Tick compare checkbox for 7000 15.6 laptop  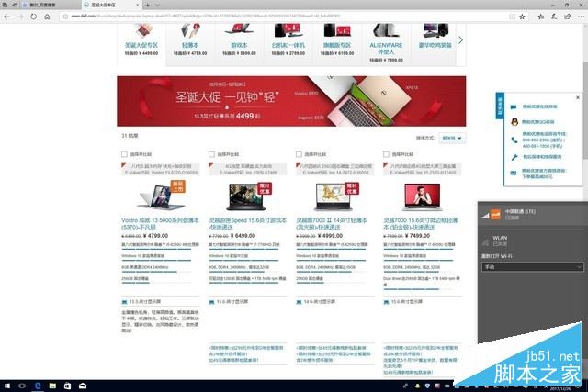point(386,154)
